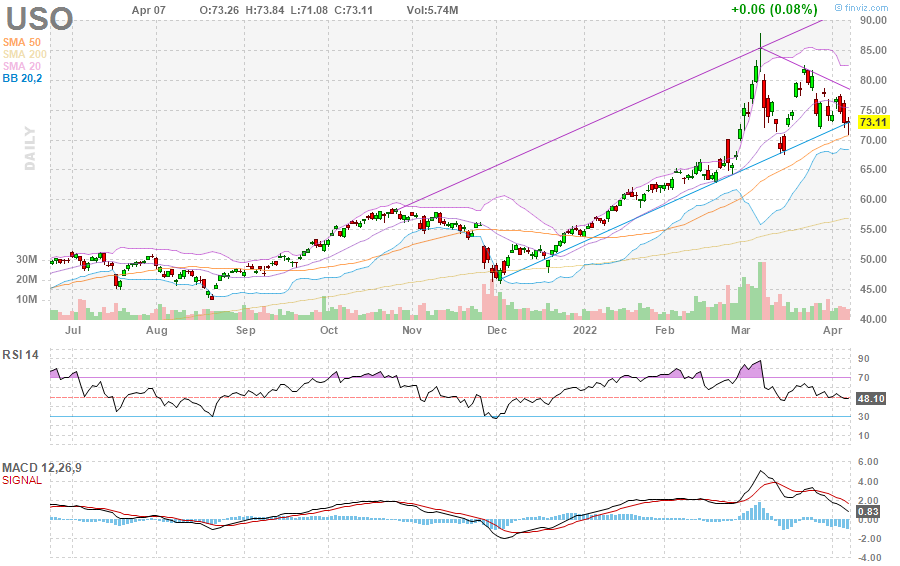Click the MACD axis label 4.00

pyautogui.click(x=870, y=482)
